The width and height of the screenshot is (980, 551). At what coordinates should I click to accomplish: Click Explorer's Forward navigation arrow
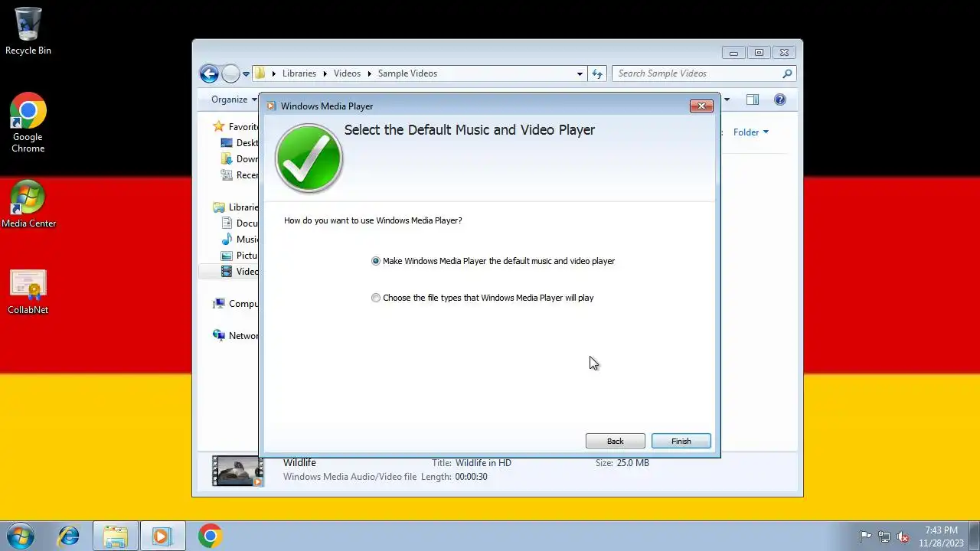click(x=230, y=73)
